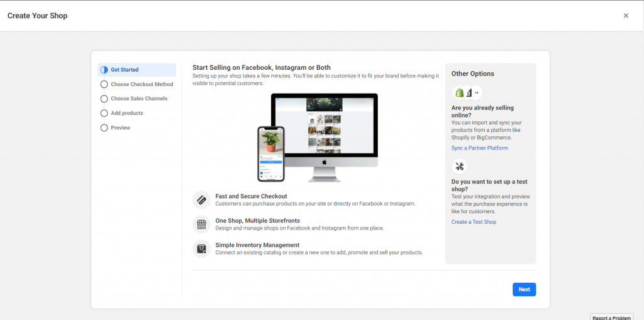This screenshot has width=644, height=320.
Task: Click the One Shop, Multiple Storefronts storefront icon
Action: 201,224
